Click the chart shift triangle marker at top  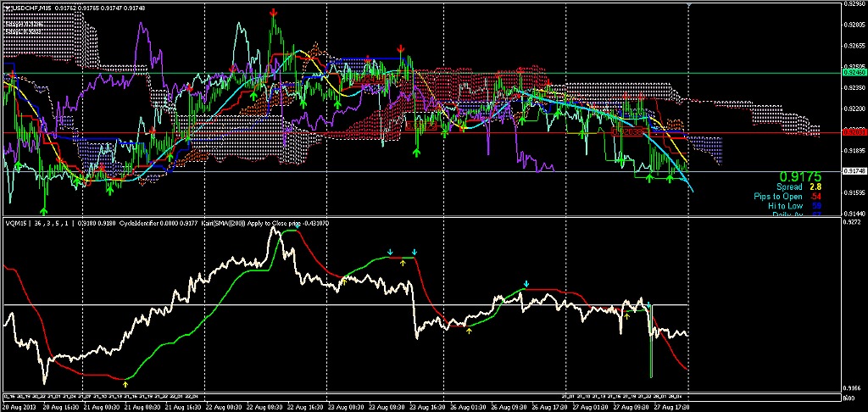688,5
